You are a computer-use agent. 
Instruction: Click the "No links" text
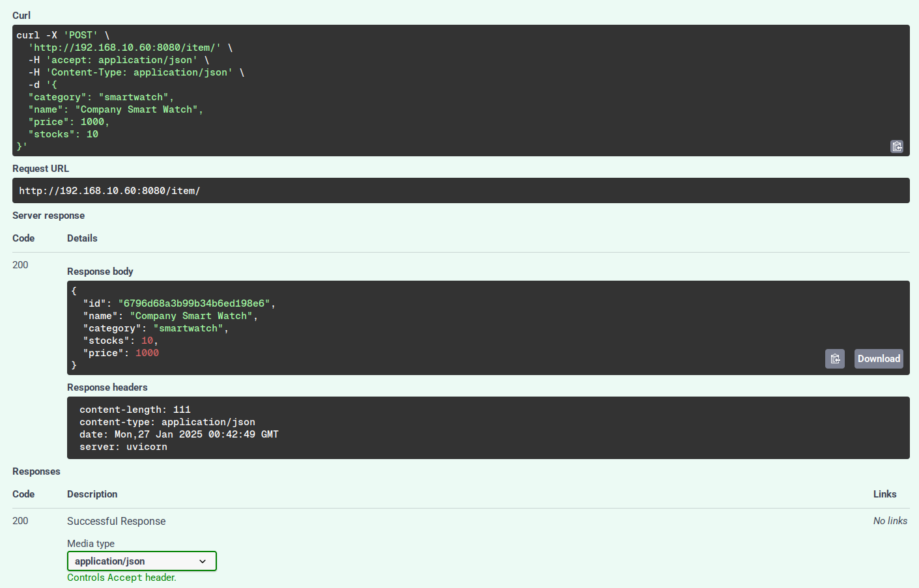click(890, 521)
